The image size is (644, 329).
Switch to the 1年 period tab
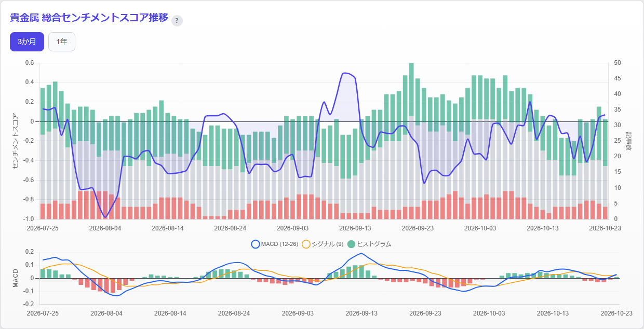[62, 42]
